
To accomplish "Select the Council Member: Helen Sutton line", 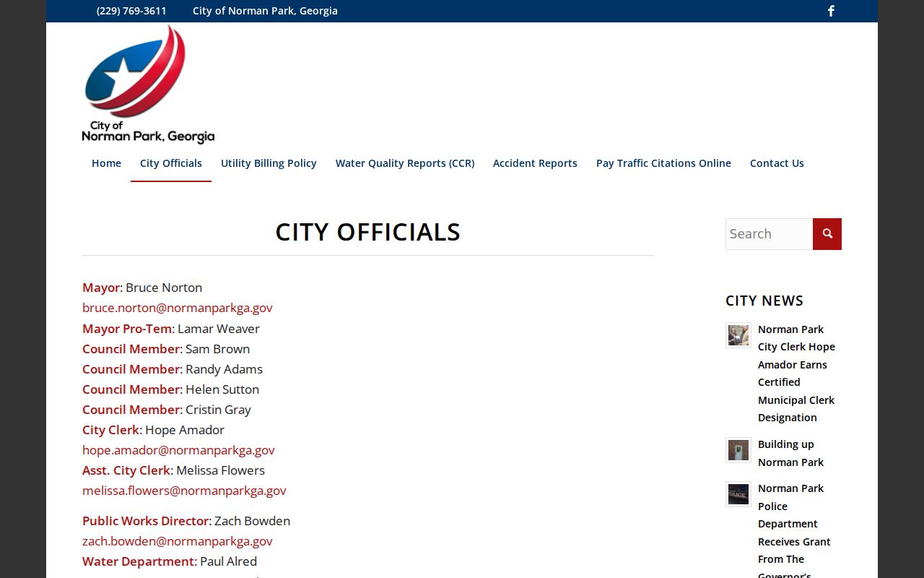I will point(171,389).
